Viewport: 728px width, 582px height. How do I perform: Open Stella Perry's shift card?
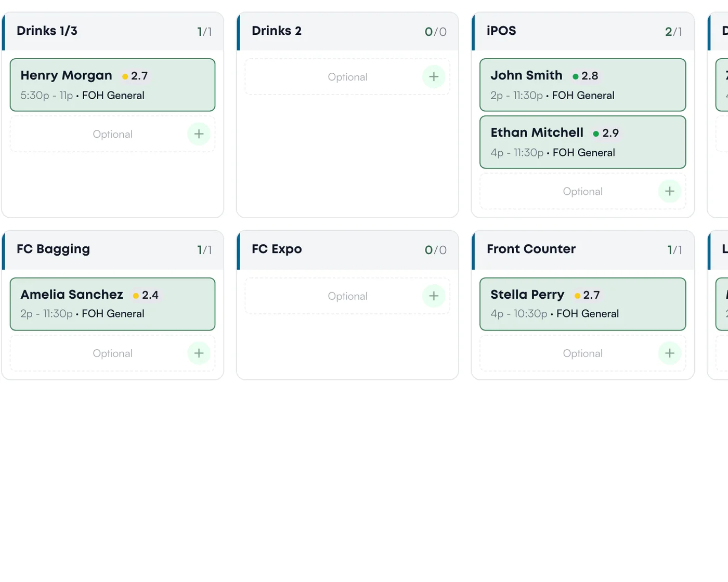click(x=583, y=304)
